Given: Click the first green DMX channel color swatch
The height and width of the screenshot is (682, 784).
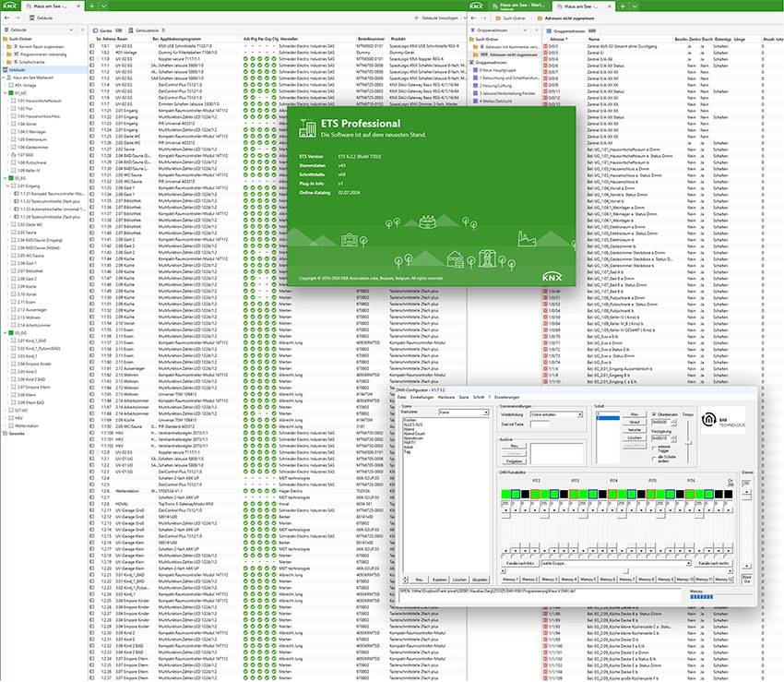Looking at the screenshot, I should pos(505,494).
